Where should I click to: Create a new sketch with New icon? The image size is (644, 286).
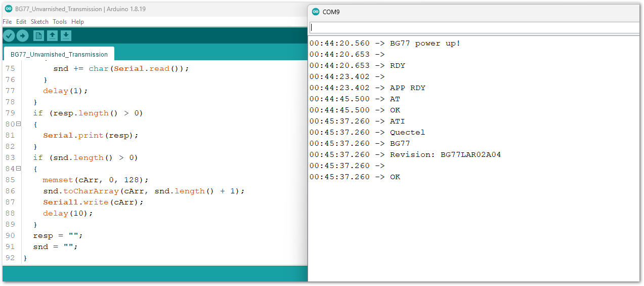tap(38, 35)
